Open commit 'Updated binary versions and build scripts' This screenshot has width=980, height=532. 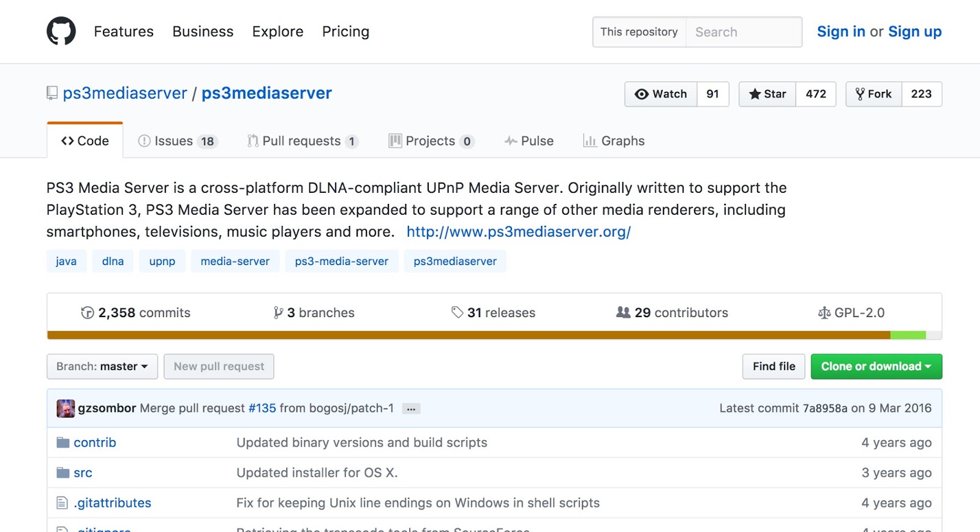click(x=362, y=443)
